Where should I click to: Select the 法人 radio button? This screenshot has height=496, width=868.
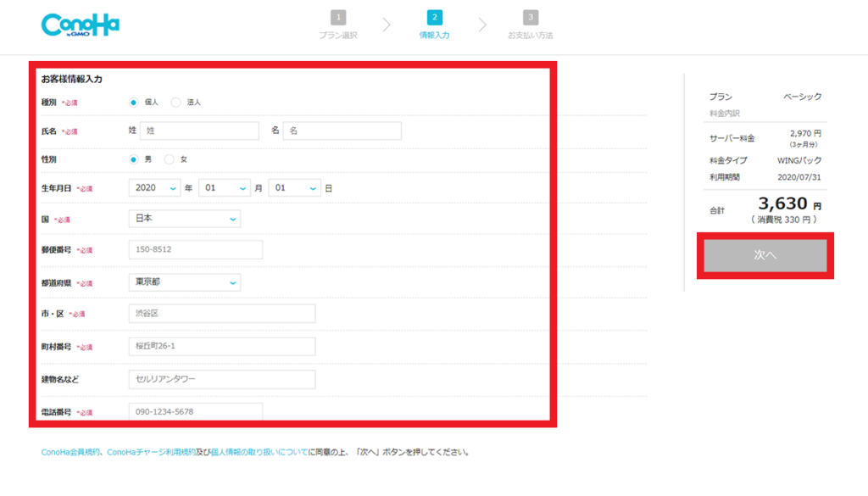pos(176,103)
